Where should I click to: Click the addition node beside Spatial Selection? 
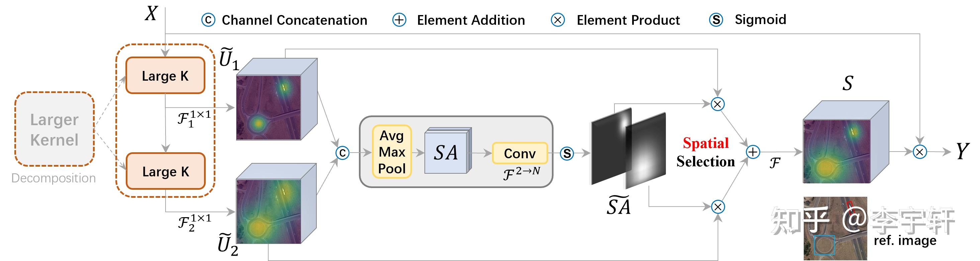coord(753,152)
